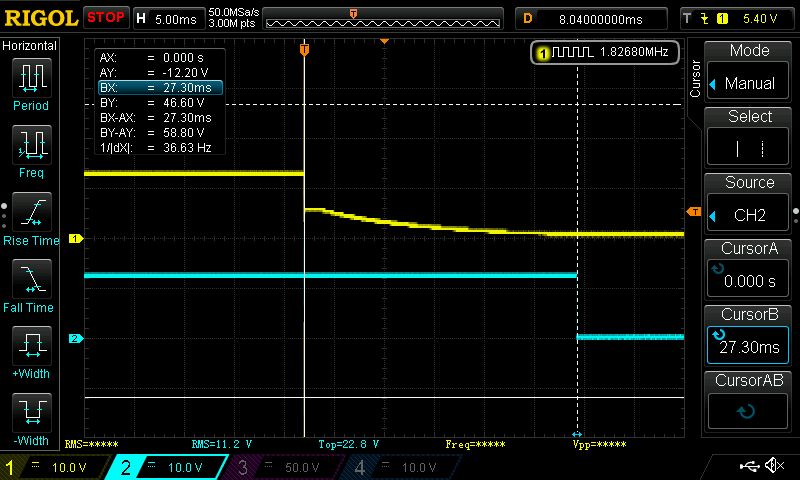The height and width of the screenshot is (480, 800).
Task: Click the right menu page scroll dots
Action: (796, 216)
